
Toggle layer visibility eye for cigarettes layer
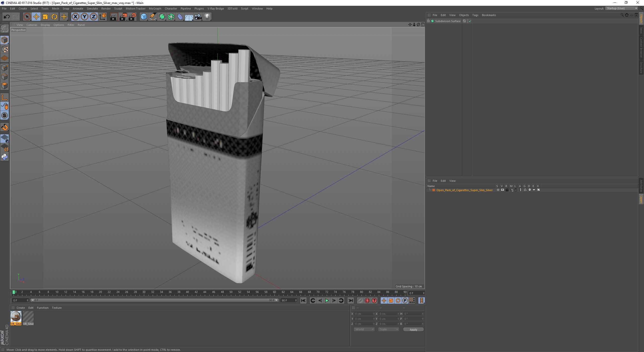[x=502, y=190]
